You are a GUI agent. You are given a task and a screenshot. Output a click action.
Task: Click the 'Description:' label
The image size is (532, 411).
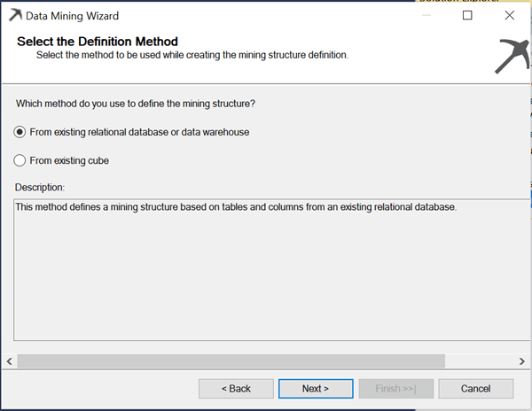point(40,187)
